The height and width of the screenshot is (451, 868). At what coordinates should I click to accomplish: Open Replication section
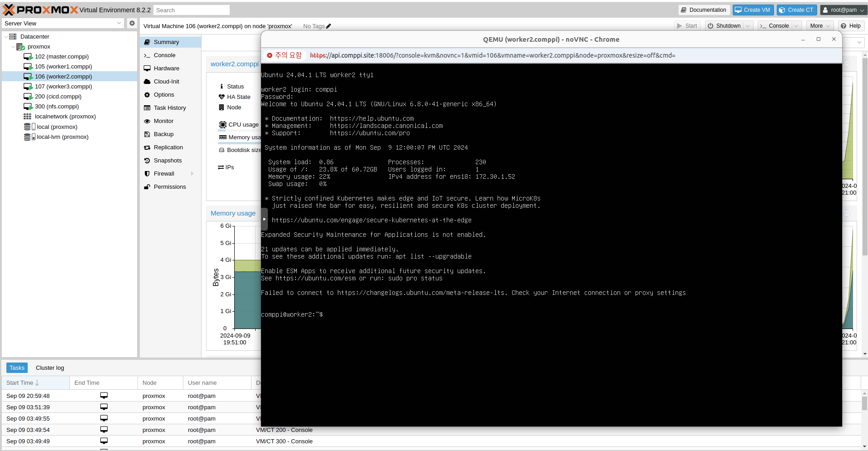point(170,147)
